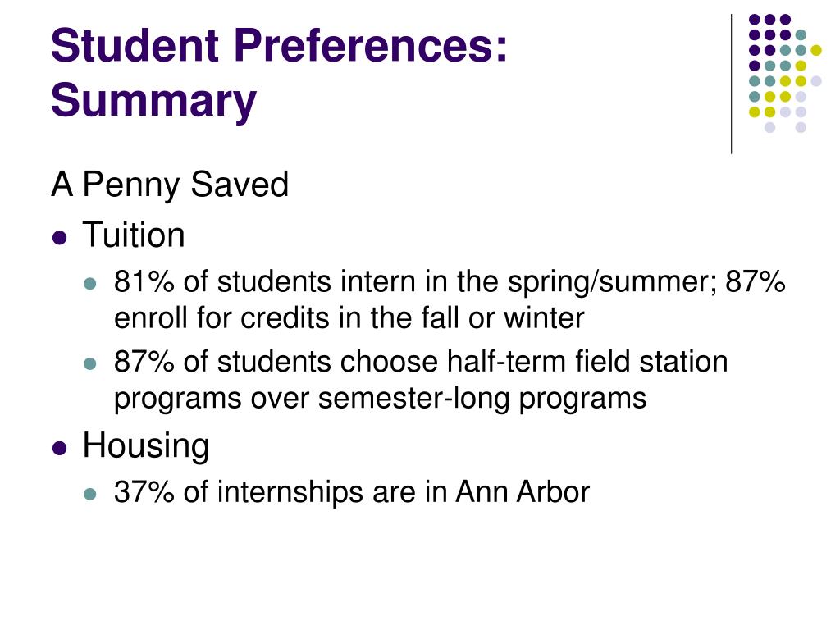Click the decorative dot grid graphic
This screenshot has height=630, width=840.
(785, 73)
